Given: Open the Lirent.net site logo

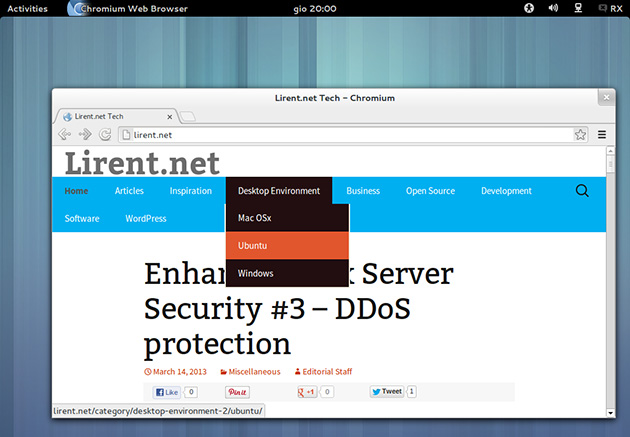Looking at the screenshot, I should point(142,163).
